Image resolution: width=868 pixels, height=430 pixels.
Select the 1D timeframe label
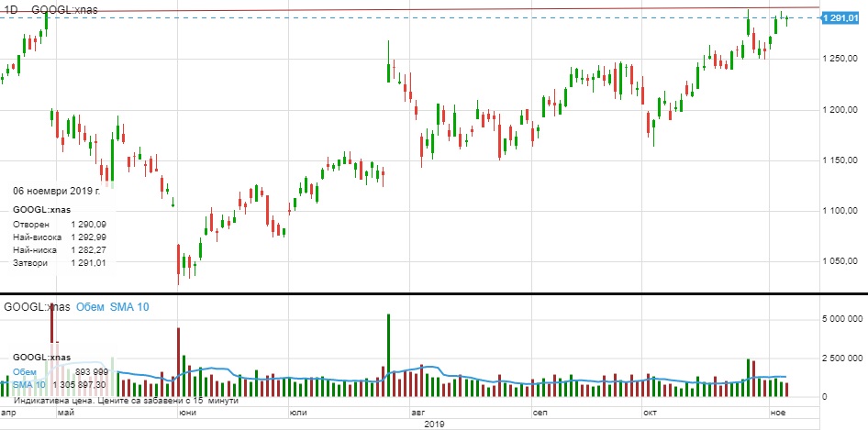click(x=11, y=10)
